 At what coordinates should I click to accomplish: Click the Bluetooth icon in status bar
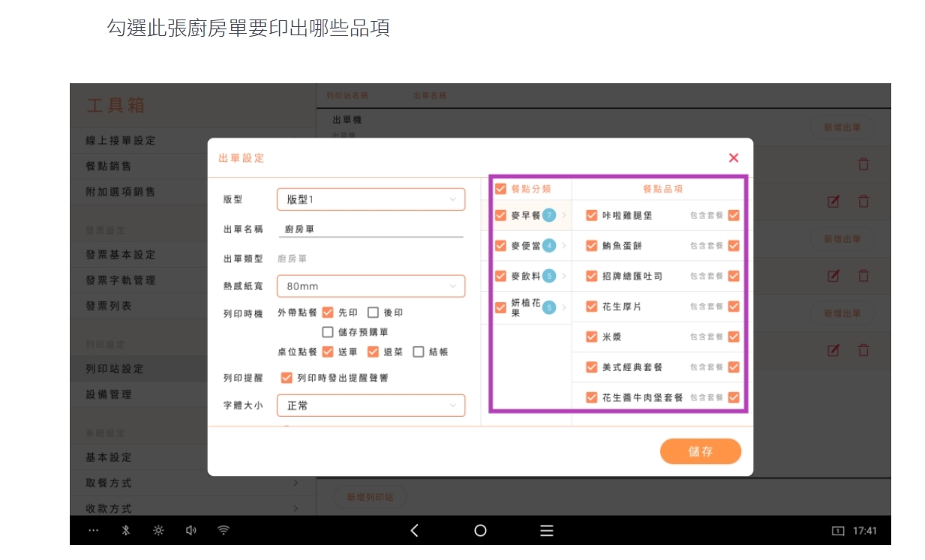(126, 530)
